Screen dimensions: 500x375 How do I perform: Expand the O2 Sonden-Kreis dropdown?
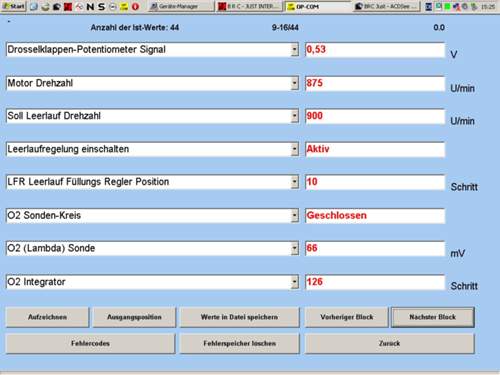pyautogui.click(x=295, y=215)
